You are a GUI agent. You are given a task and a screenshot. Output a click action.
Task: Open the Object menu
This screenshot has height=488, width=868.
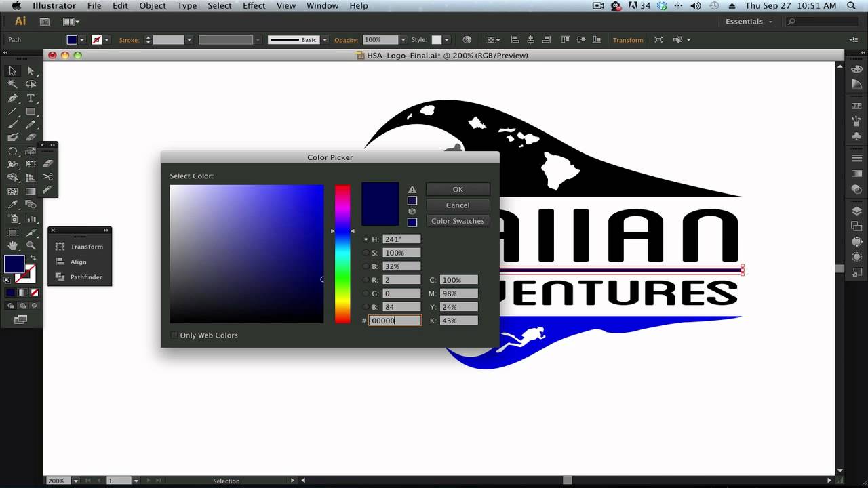coord(153,5)
